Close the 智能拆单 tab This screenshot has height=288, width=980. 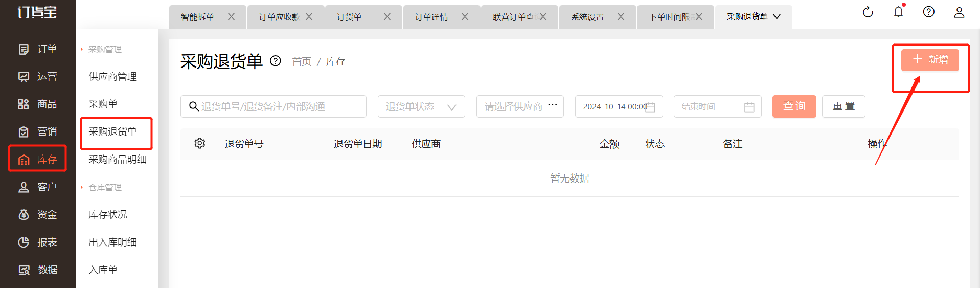(x=231, y=17)
